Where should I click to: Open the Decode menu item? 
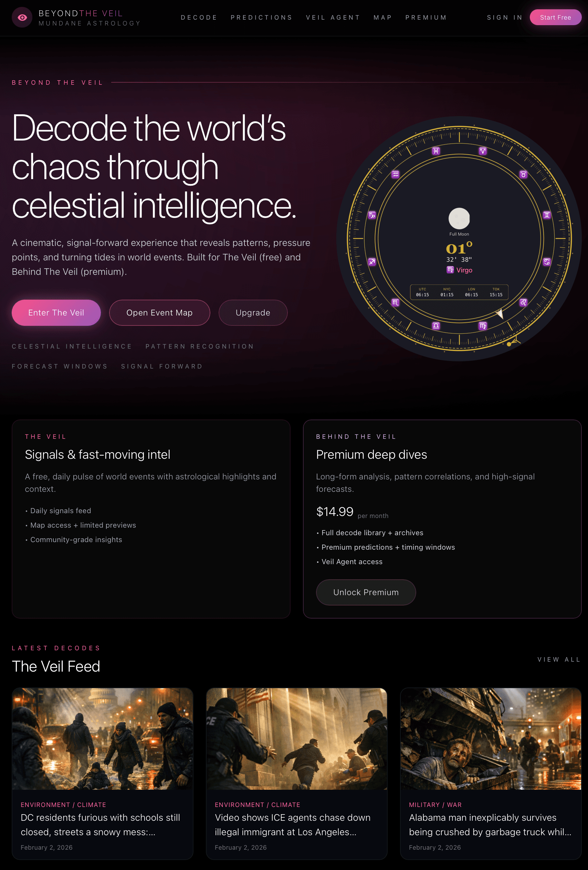click(x=199, y=18)
